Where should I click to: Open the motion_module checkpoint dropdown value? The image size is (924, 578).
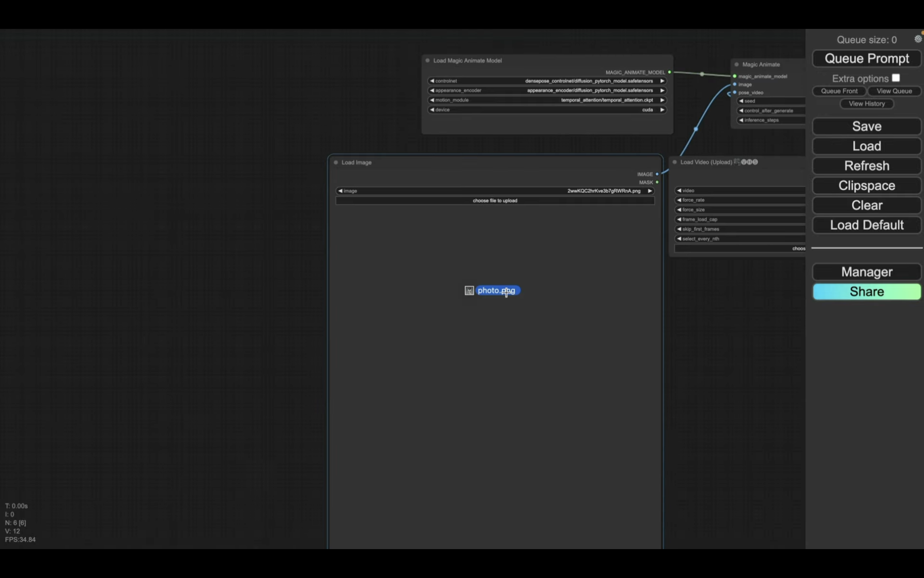point(607,100)
